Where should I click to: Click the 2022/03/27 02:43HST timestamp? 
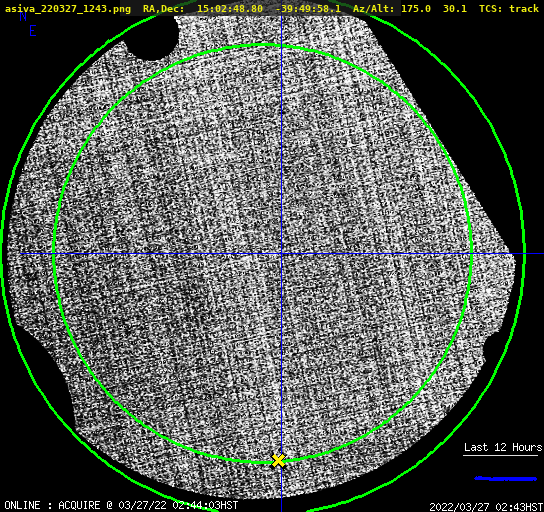pyautogui.click(x=486, y=507)
